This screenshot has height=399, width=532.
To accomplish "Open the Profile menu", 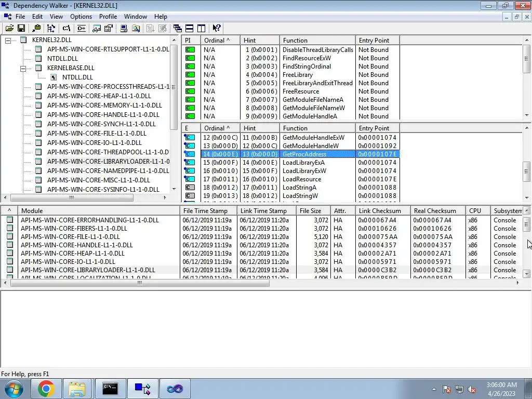I will [x=108, y=16].
